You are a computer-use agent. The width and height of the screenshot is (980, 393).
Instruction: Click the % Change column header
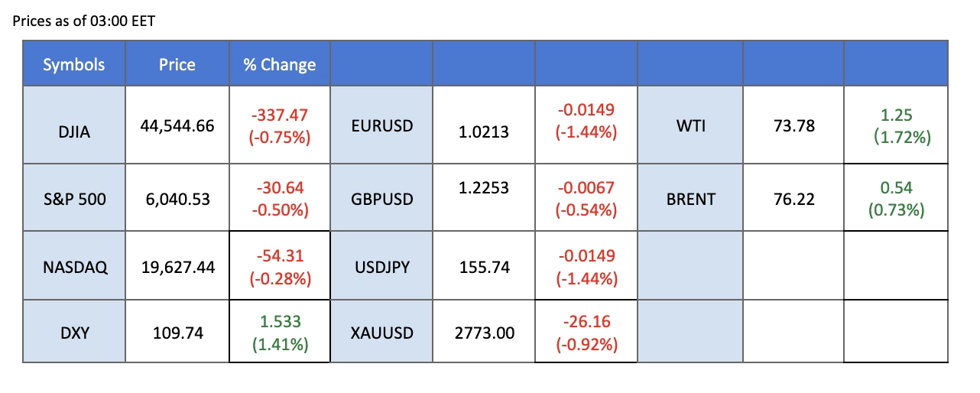[x=279, y=65]
